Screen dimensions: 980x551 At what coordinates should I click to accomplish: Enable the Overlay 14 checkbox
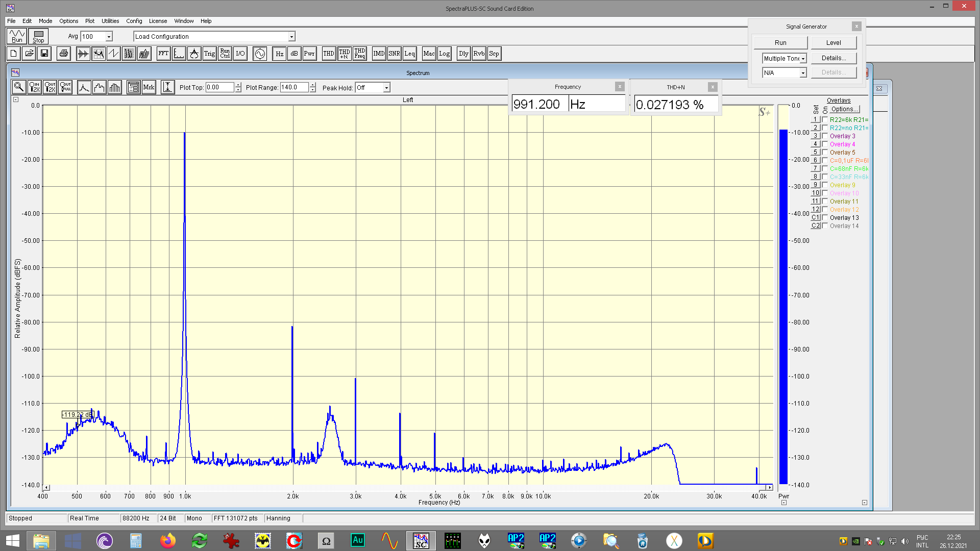tap(824, 226)
